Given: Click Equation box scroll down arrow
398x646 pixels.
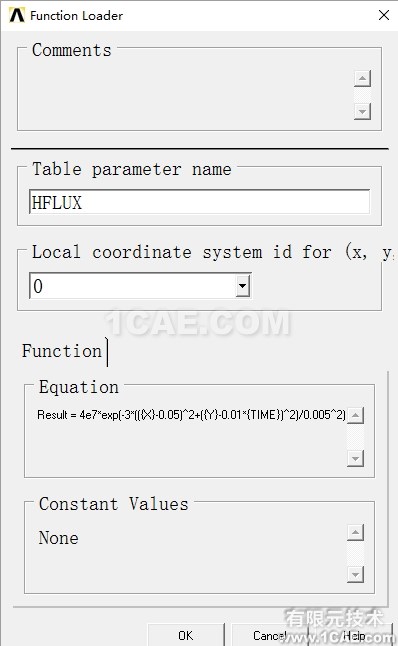Looking at the screenshot, I should (x=356, y=458).
